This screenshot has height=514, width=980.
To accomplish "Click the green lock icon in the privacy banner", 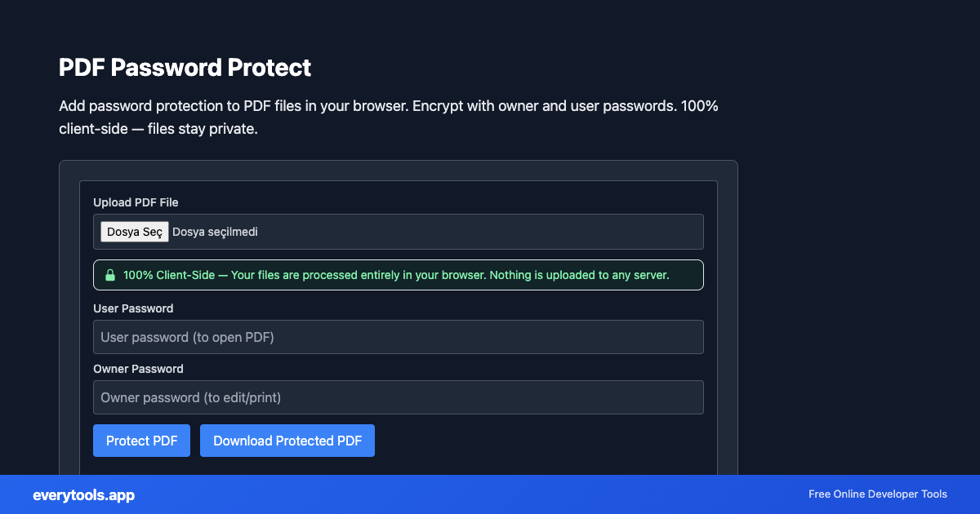I will [109, 275].
